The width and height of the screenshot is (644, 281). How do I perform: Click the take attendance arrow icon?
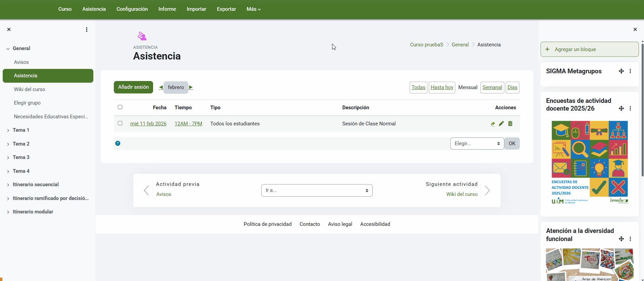(x=493, y=124)
